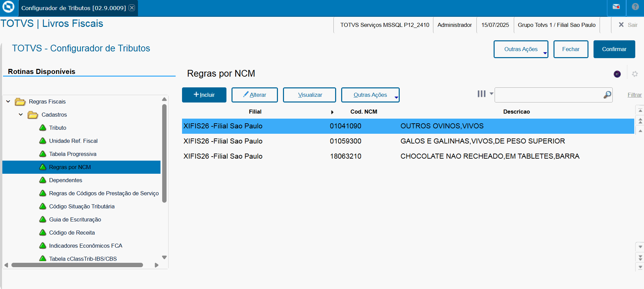Select the row with NCM 01059300
The height and width of the screenshot is (289, 644).
408,141
